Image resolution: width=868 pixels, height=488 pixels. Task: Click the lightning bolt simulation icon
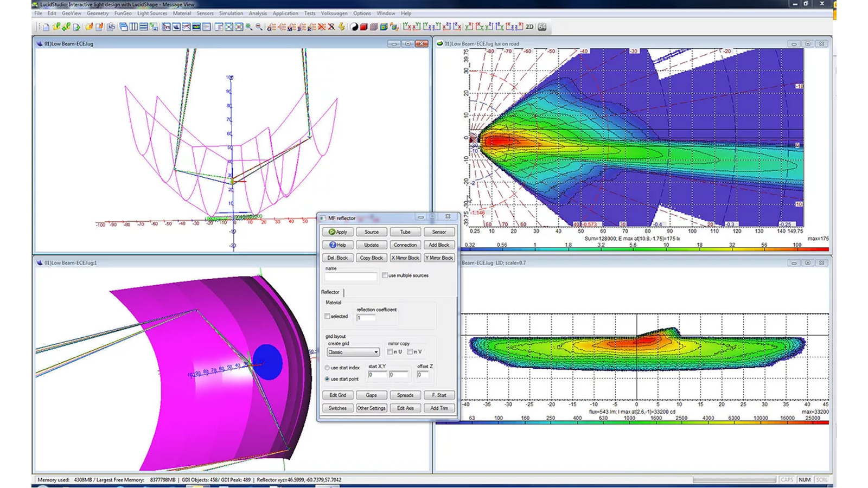342,27
